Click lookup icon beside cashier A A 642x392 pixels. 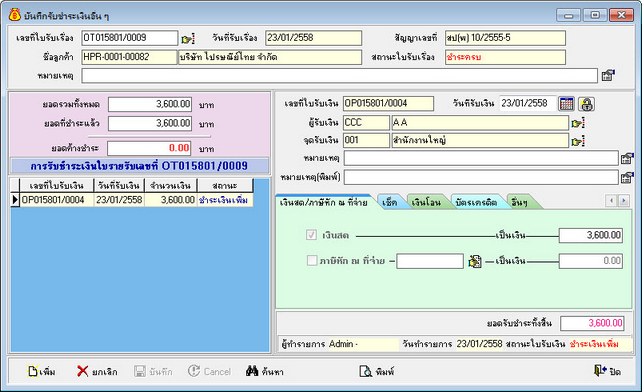[578, 123]
